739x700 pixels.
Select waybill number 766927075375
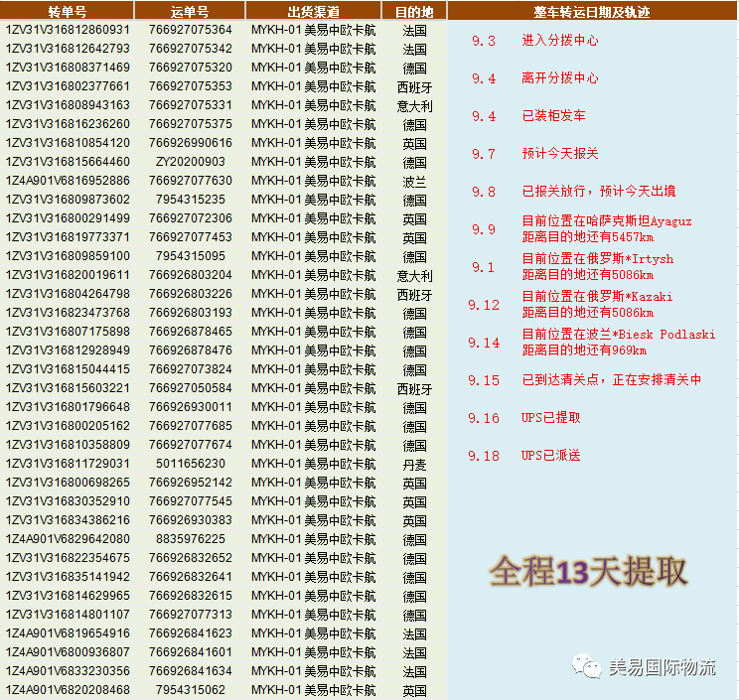point(191,124)
